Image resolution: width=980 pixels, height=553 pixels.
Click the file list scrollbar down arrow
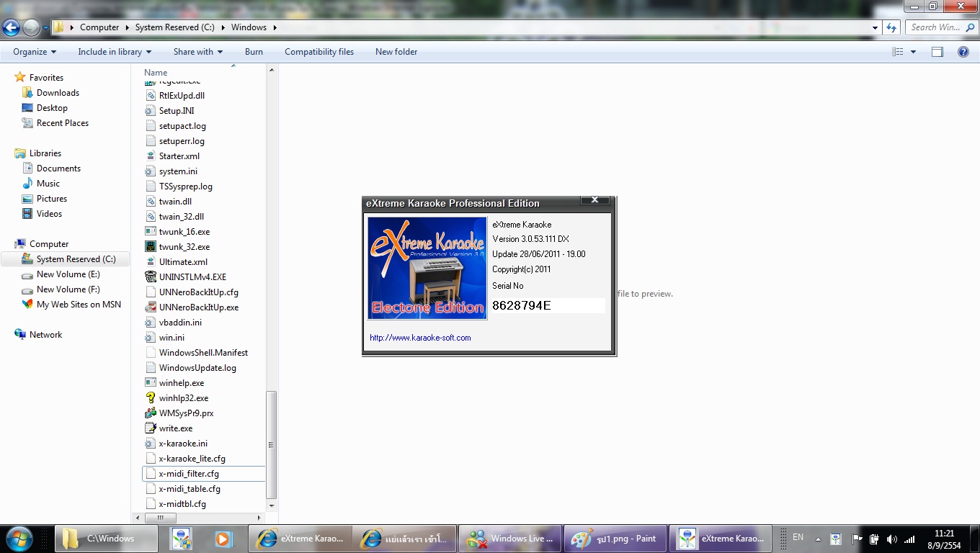(x=272, y=505)
